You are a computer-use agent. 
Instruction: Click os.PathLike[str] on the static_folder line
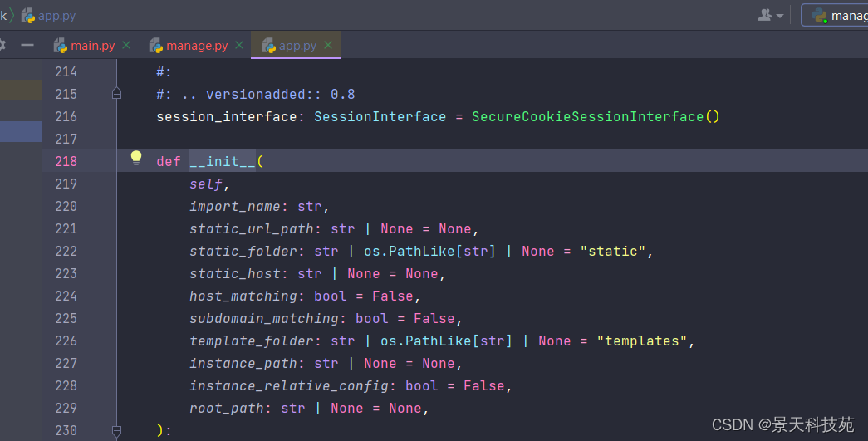(x=429, y=251)
